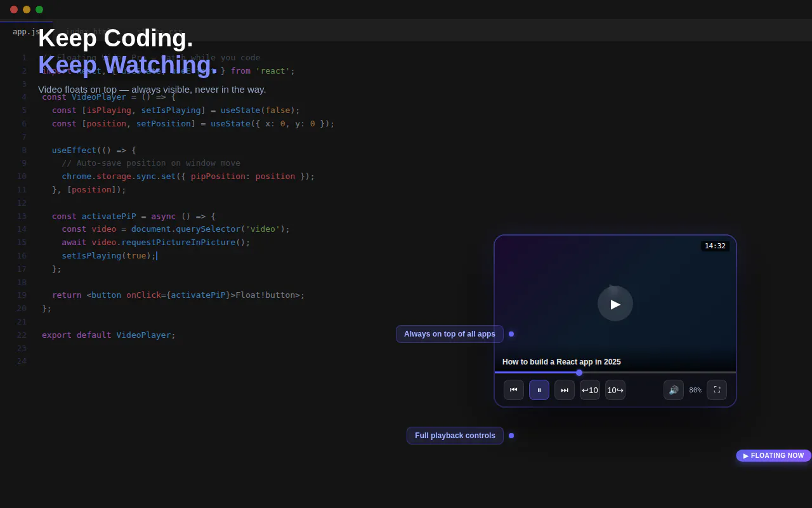
Task: Click the 'Video floats on top' subtitle text
Action: 152,90
